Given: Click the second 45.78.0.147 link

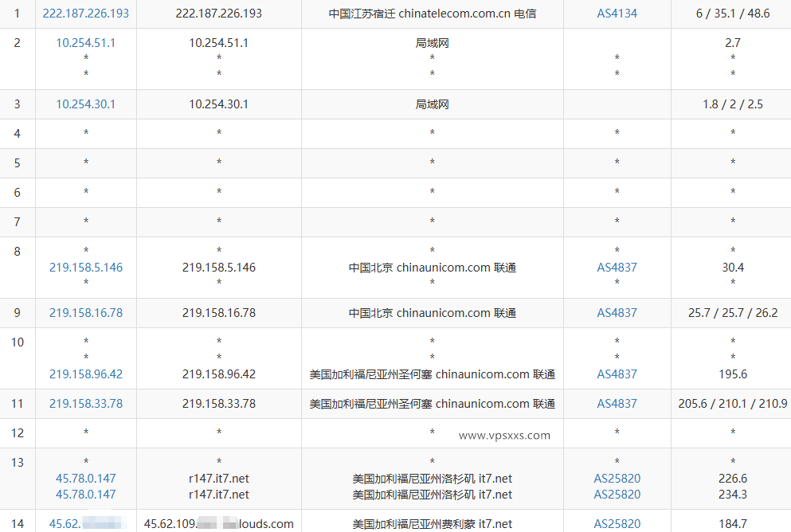Looking at the screenshot, I should 86,495.
